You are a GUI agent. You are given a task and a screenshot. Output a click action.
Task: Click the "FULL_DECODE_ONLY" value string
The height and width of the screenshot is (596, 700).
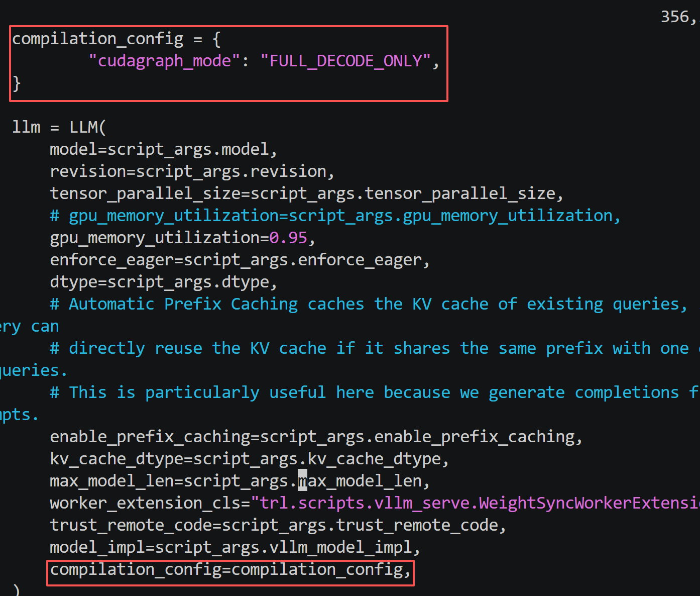[x=345, y=61]
